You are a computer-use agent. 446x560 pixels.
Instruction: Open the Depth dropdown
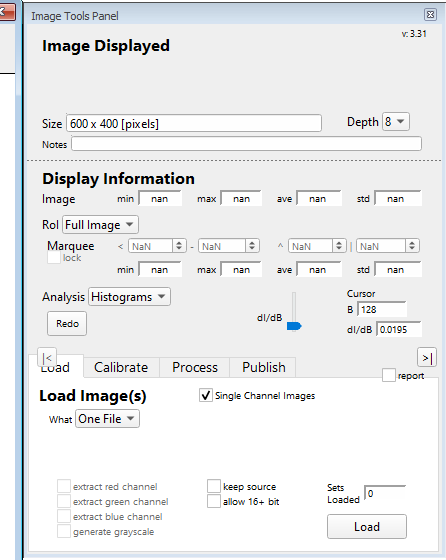(396, 122)
